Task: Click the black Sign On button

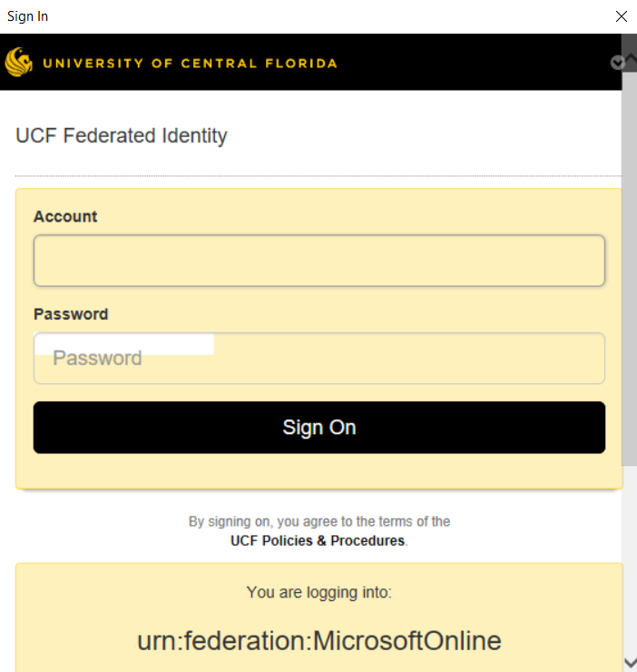Action: pos(319,428)
